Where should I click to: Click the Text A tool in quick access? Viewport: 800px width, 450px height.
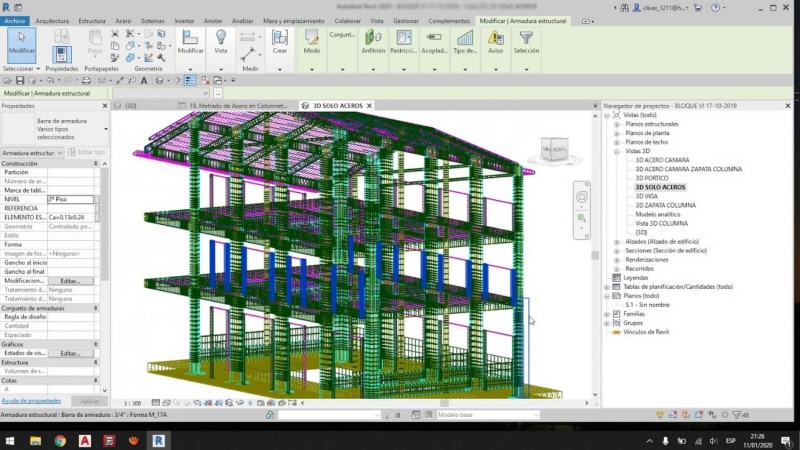pos(144,80)
